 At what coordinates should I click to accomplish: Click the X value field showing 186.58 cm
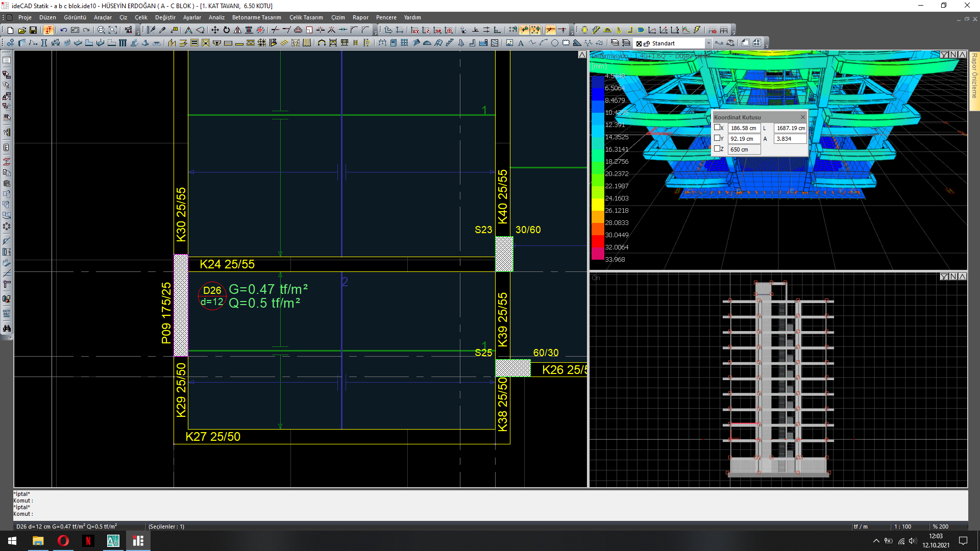click(x=744, y=128)
